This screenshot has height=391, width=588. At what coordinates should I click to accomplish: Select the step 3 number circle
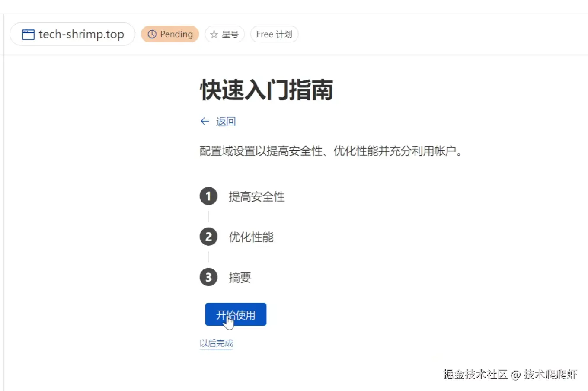tap(208, 277)
